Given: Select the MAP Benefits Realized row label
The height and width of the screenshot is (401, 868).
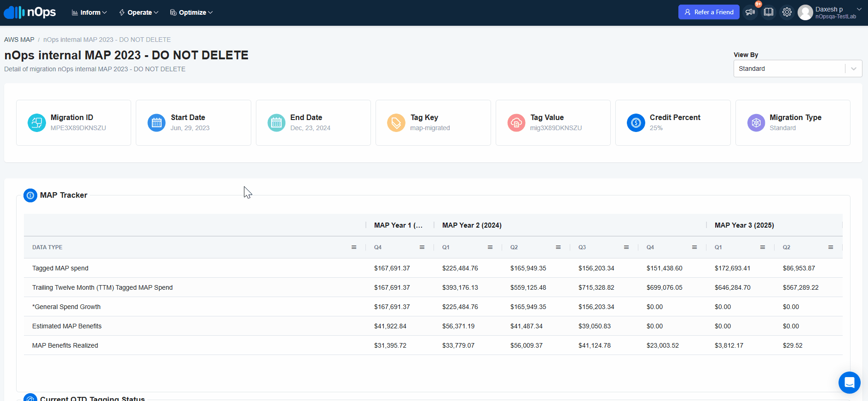Looking at the screenshot, I should pos(65,345).
